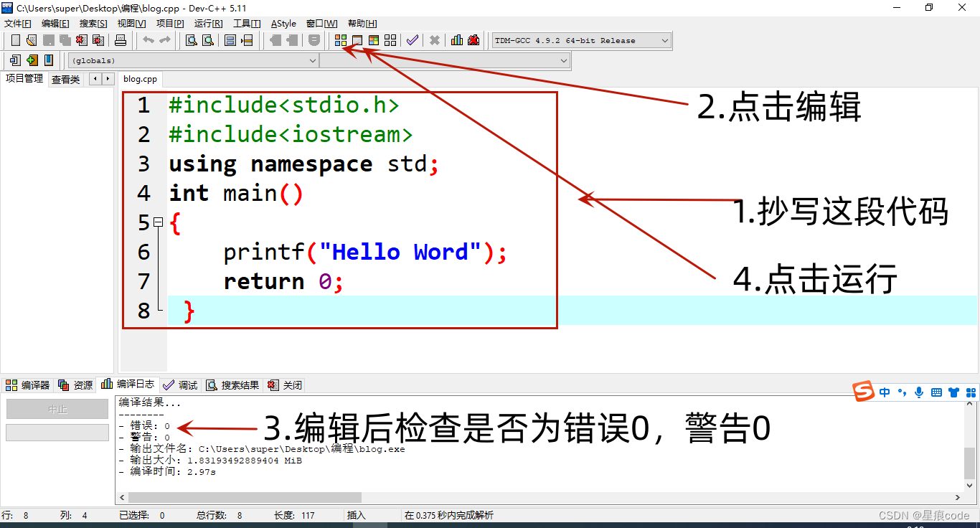Image resolution: width=980 pixels, height=528 pixels.
Task: Open the (globals) scope dropdown
Action: (312, 61)
